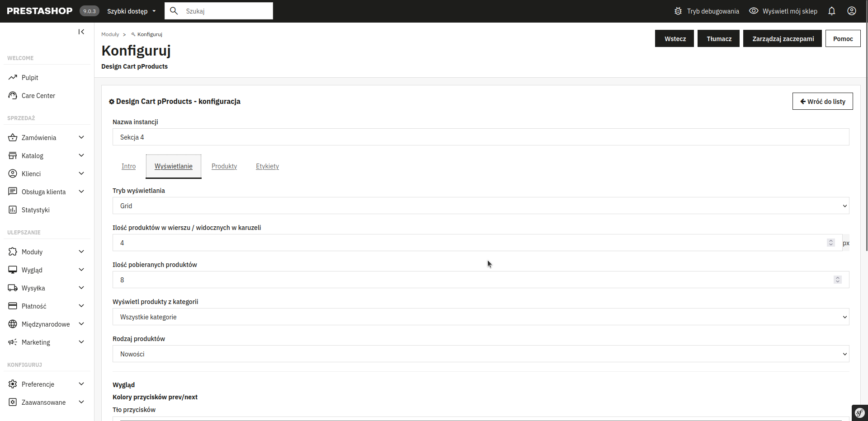Open the Szybki dostęp dropdown
The height and width of the screenshot is (421, 868).
coord(131,11)
